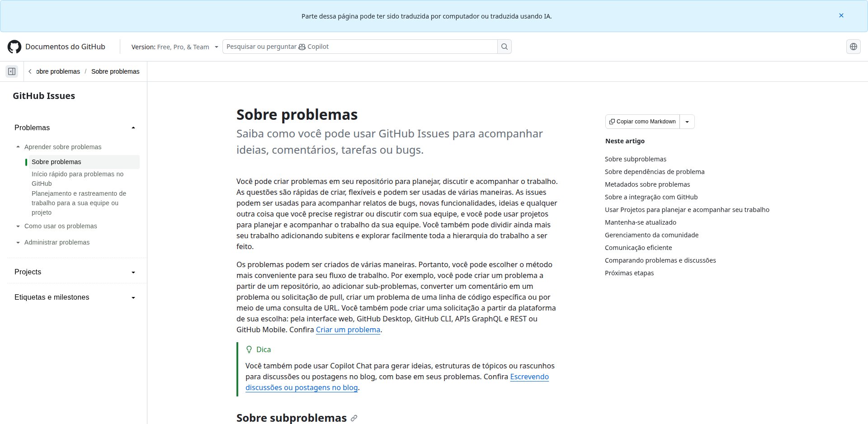The width and height of the screenshot is (868, 424).
Task: Focus the Pesquisar ou perguntar Copilot field
Action: click(360, 47)
